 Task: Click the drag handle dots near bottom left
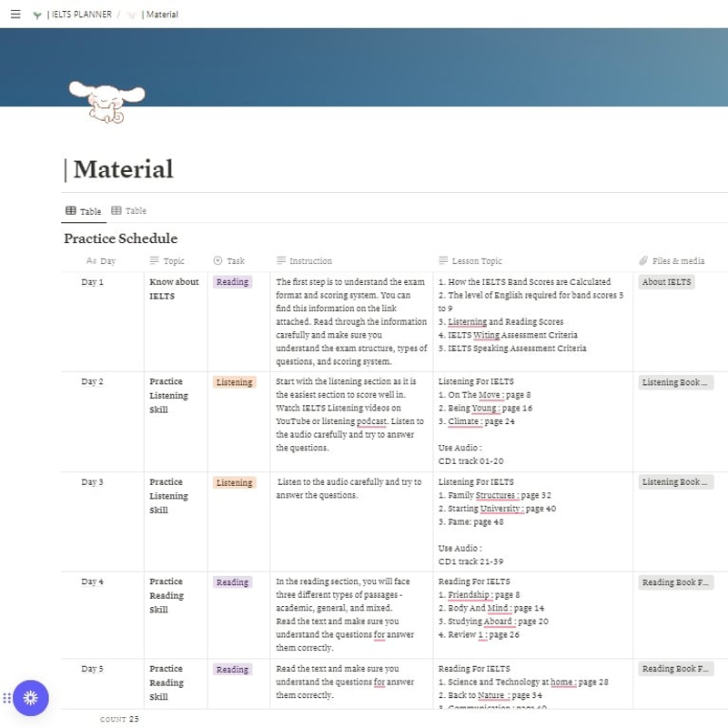(7, 698)
